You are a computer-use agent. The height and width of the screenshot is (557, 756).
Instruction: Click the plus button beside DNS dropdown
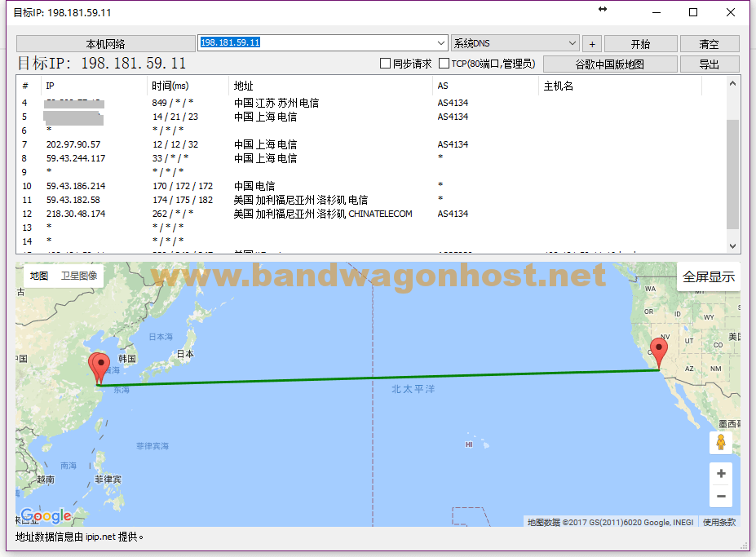tap(592, 44)
